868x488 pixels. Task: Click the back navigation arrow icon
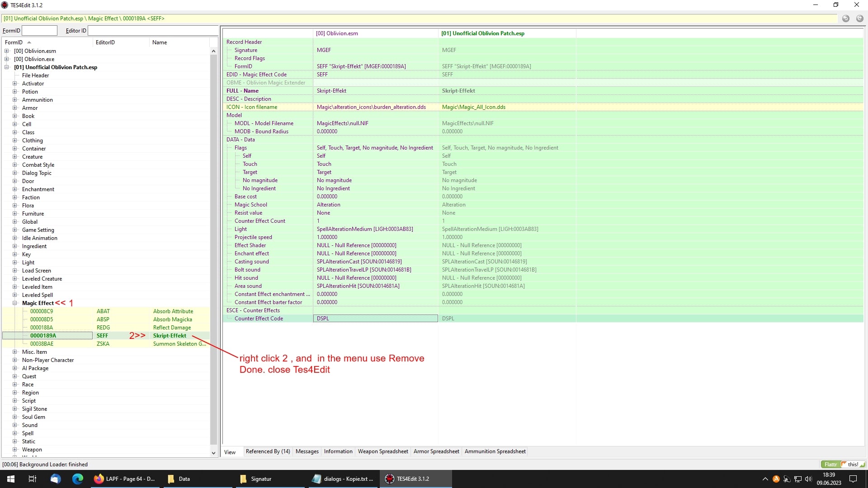click(845, 19)
